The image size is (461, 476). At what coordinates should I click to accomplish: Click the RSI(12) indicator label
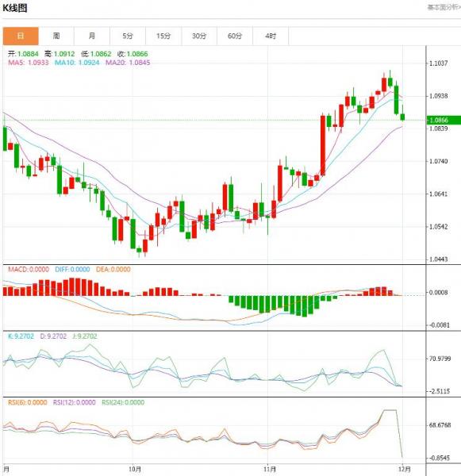point(75,402)
